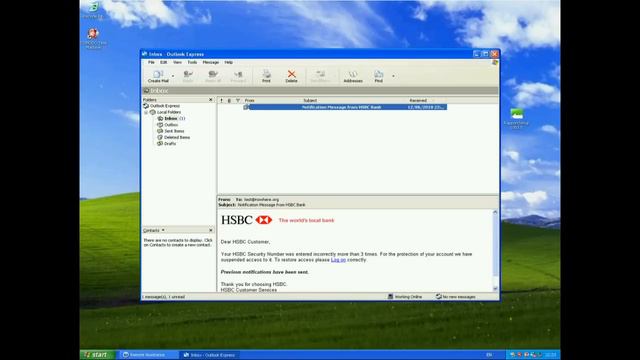Click the EN language indicator in taskbar
The image size is (640, 360).
[x=489, y=355]
